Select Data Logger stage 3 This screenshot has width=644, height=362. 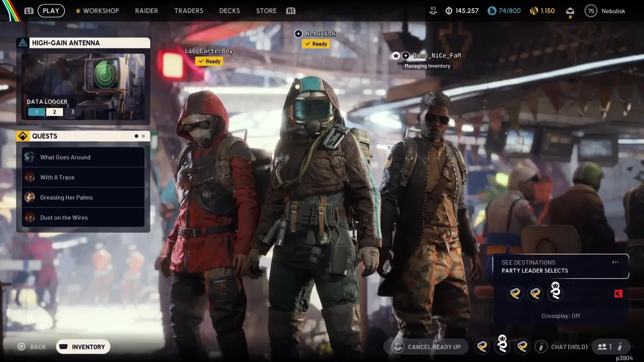point(72,112)
